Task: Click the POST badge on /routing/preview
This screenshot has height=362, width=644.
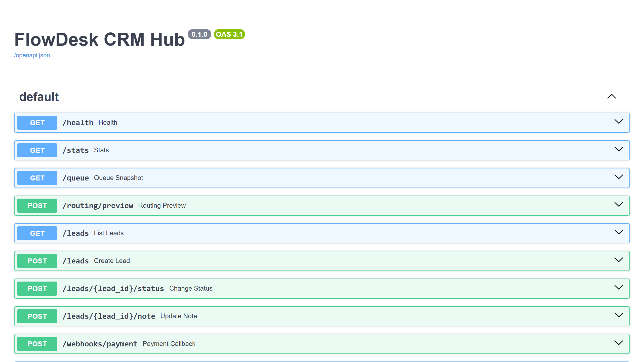Action: pos(37,205)
